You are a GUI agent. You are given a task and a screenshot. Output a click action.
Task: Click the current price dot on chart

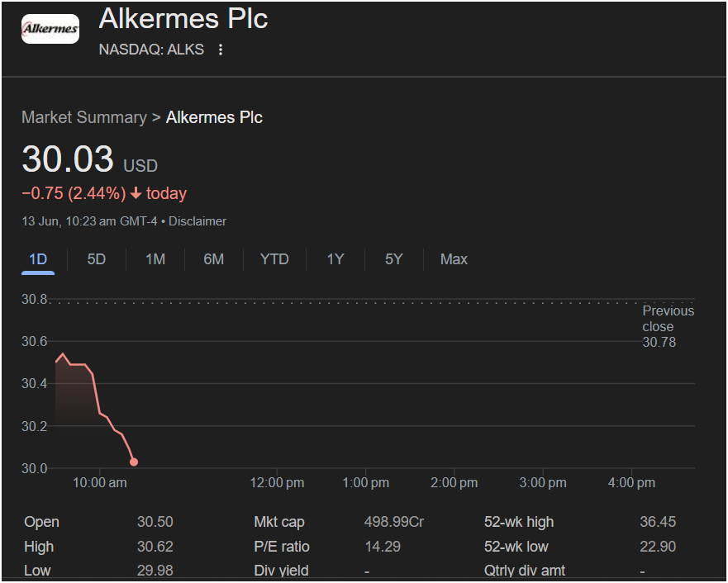(x=134, y=462)
